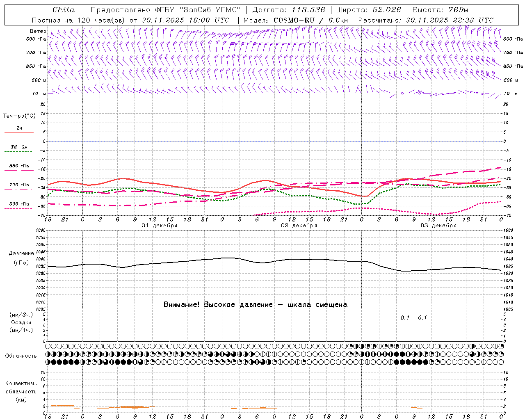Click the "03 декабря" date label

click(x=438, y=226)
